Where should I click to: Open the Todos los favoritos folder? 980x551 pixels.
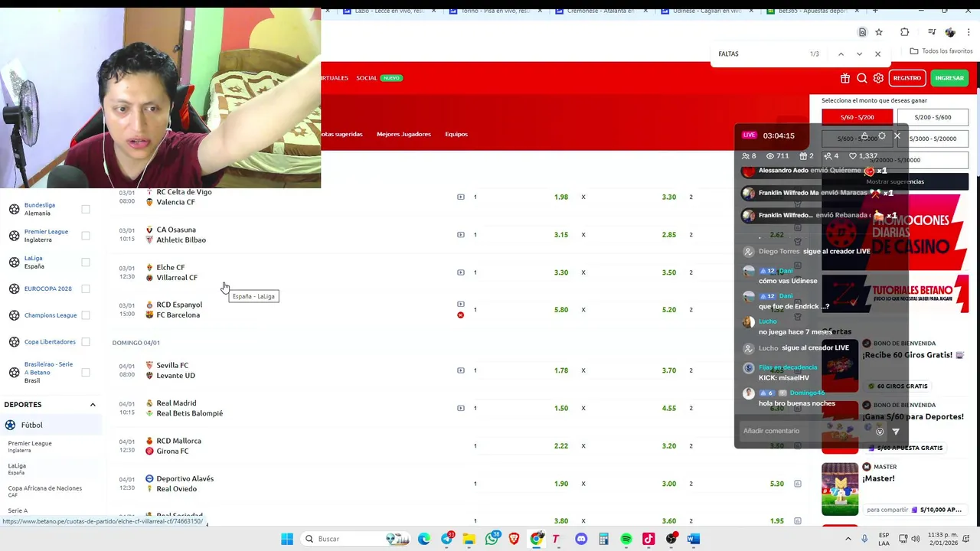[x=941, y=51]
